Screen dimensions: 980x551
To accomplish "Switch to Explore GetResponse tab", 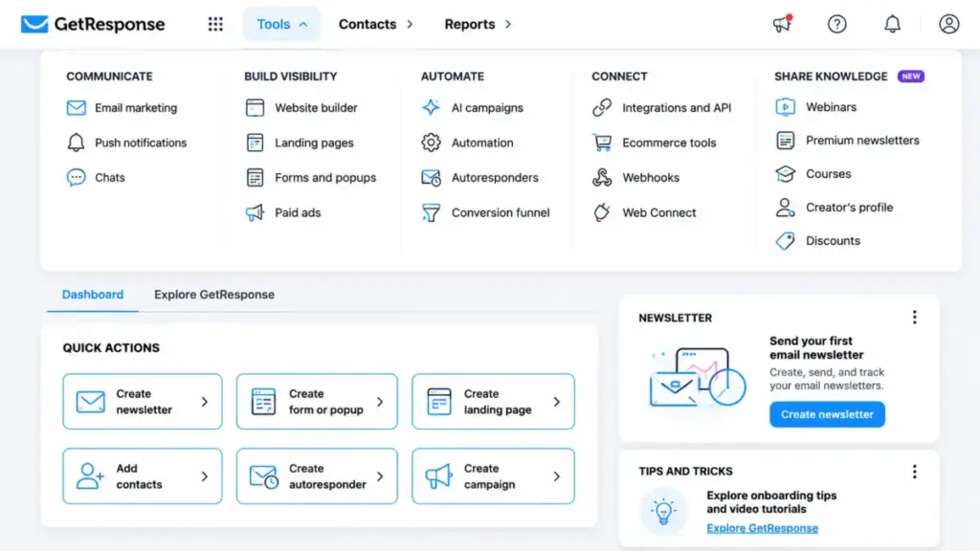I will tap(214, 295).
